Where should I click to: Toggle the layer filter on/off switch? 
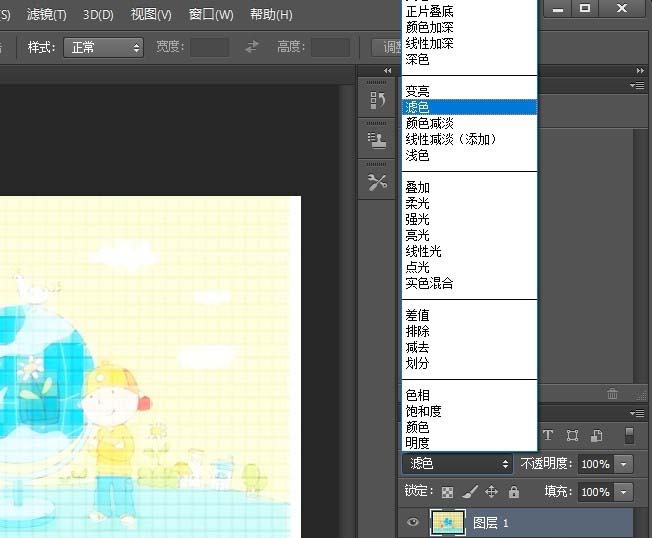coord(629,436)
